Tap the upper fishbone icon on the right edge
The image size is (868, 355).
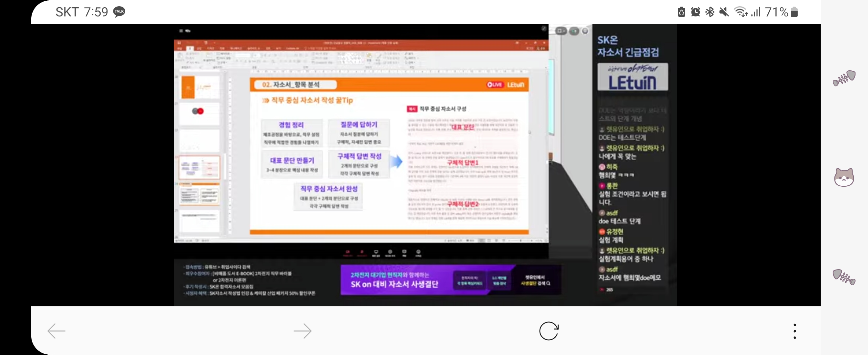pos(844,78)
